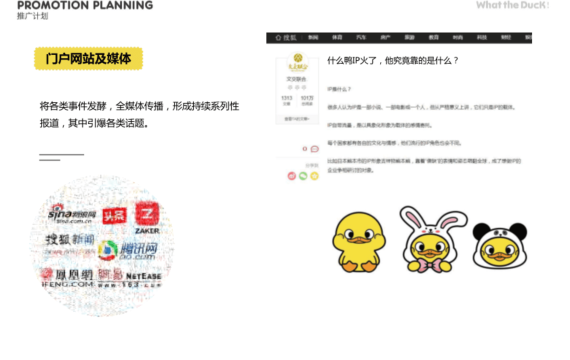This screenshot has width=570, height=360.
Task: Open the 新闻 tab in black navbar
Action: click(313, 37)
